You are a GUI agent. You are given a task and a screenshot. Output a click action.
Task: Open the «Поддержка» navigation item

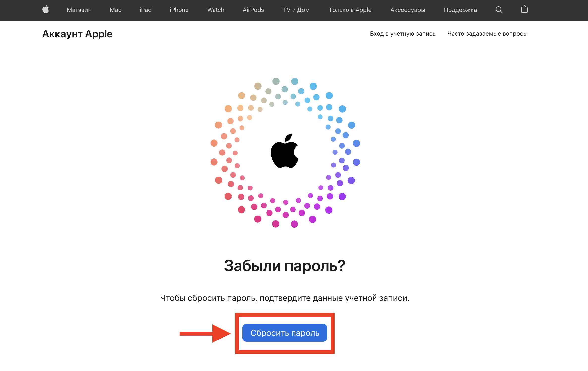pos(460,10)
